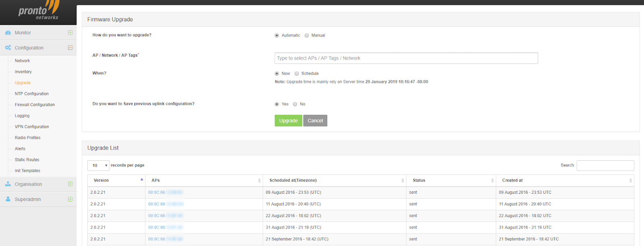This screenshot has height=246, width=644.
Task: Open the Logging page
Action: coord(22,116)
